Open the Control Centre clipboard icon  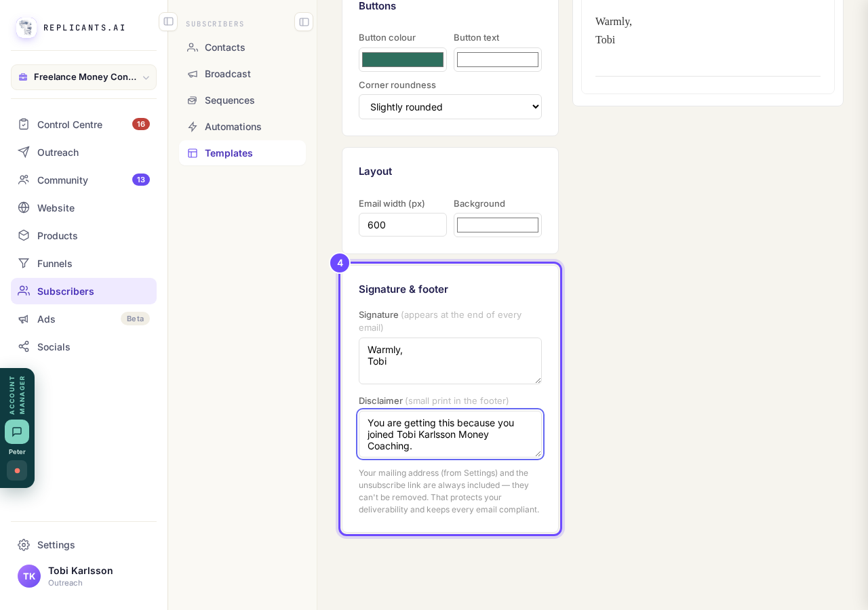coord(24,124)
